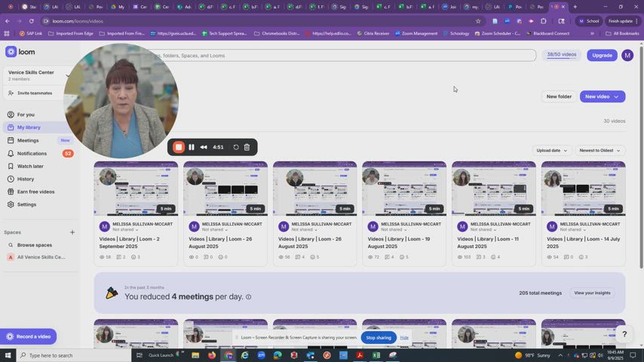Click the info icon beside reduced meetings text
The image size is (644, 362).
[x=249, y=296]
